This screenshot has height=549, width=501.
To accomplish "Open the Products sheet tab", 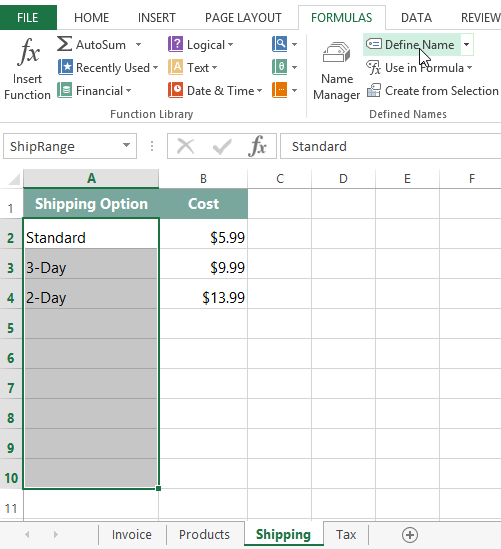I will coord(204,535).
